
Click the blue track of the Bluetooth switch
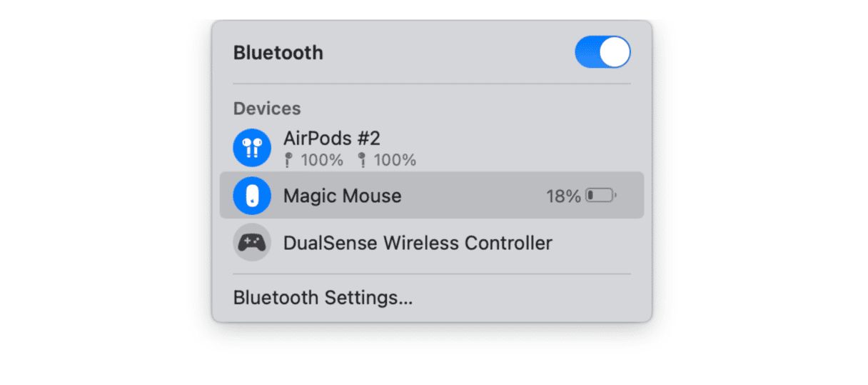(587, 53)
